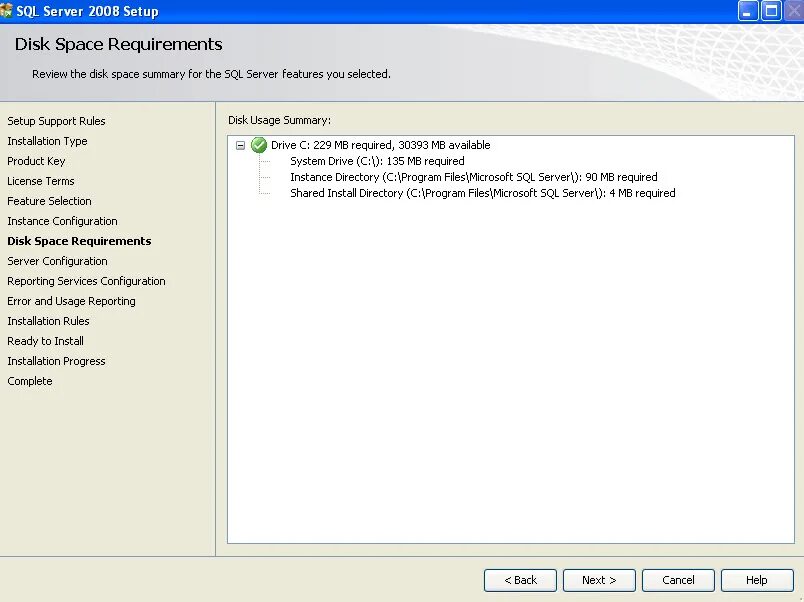
Task: Open the Server Configuration step
Action: coord(56,260)
